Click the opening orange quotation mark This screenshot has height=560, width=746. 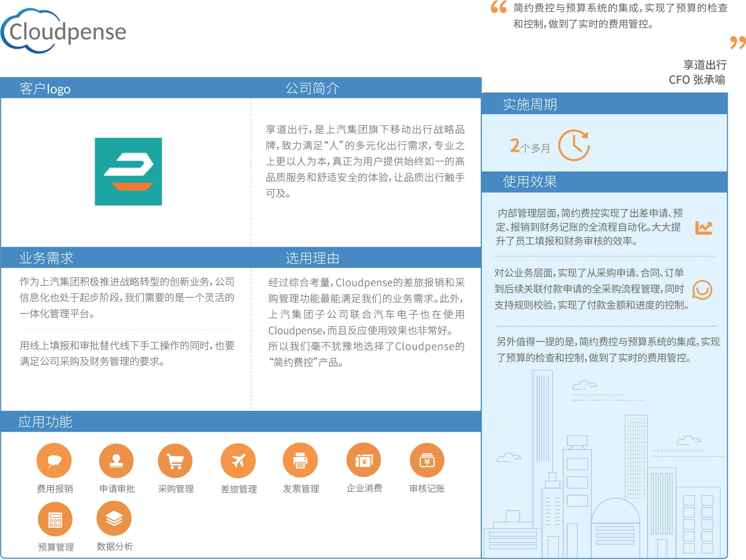point(499,7)
